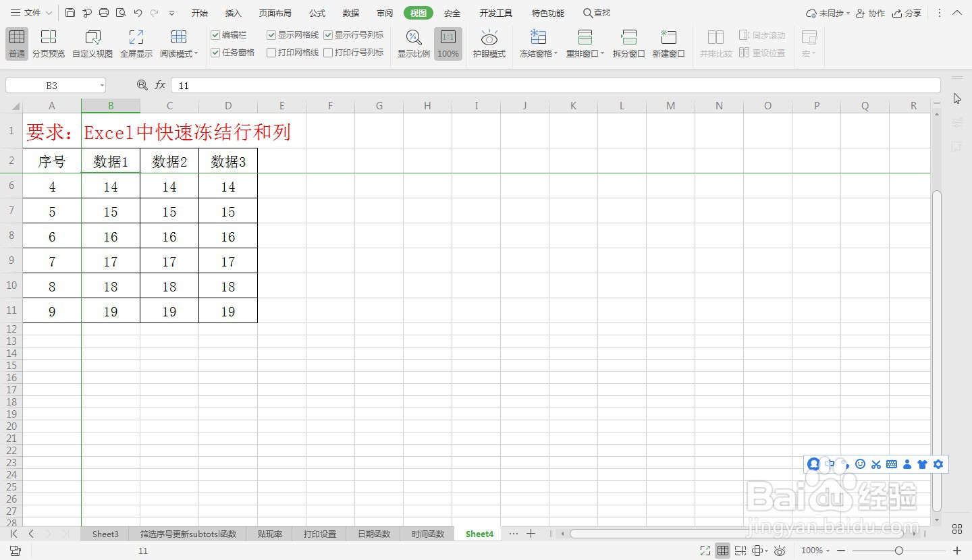Image resolution: width=972 pixels, height=560 pixels.
Task: Open settings gear in floating IME toolbar
Action: pyautogui.click(x=938, y=464)
